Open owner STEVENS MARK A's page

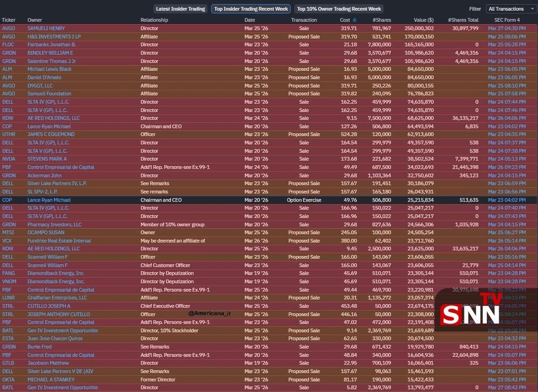[x=47, y=159]
